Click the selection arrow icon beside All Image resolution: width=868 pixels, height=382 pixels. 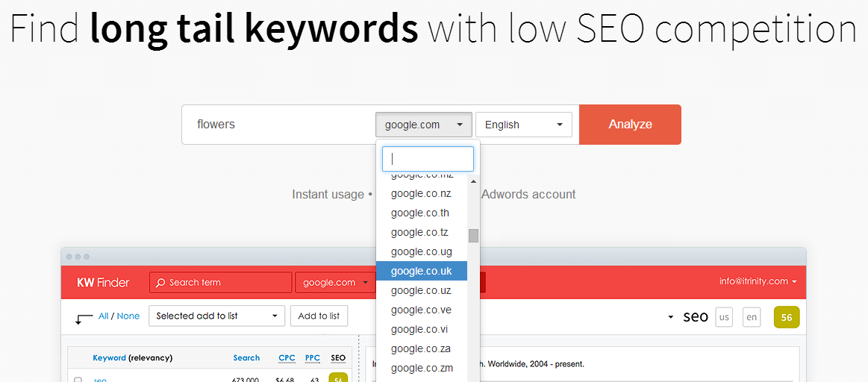[84, 319]
